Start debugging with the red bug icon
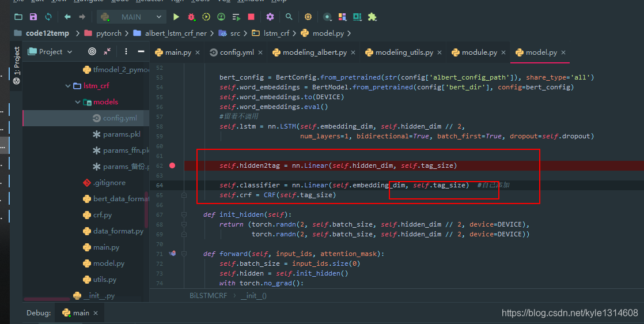This screenshot has height=324, width=644. 191,17
